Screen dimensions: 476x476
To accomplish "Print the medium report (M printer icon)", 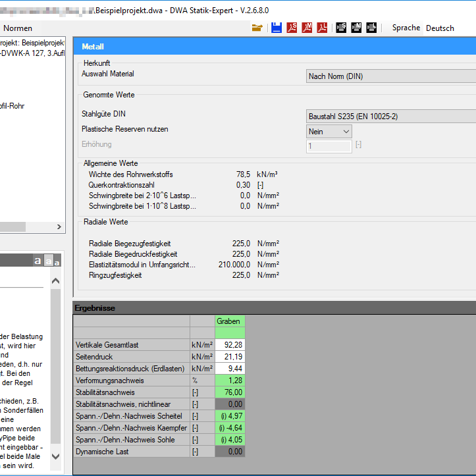I will pyautogui.click(x=356, y=28).
